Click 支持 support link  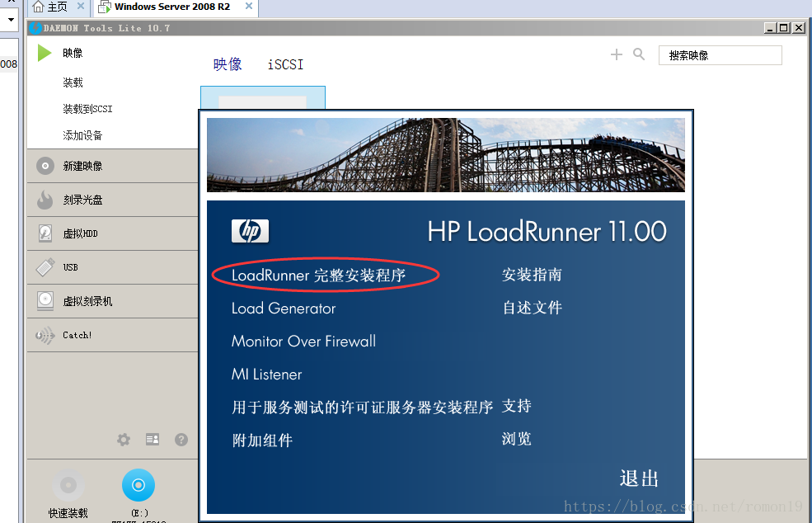click(517, 405)
